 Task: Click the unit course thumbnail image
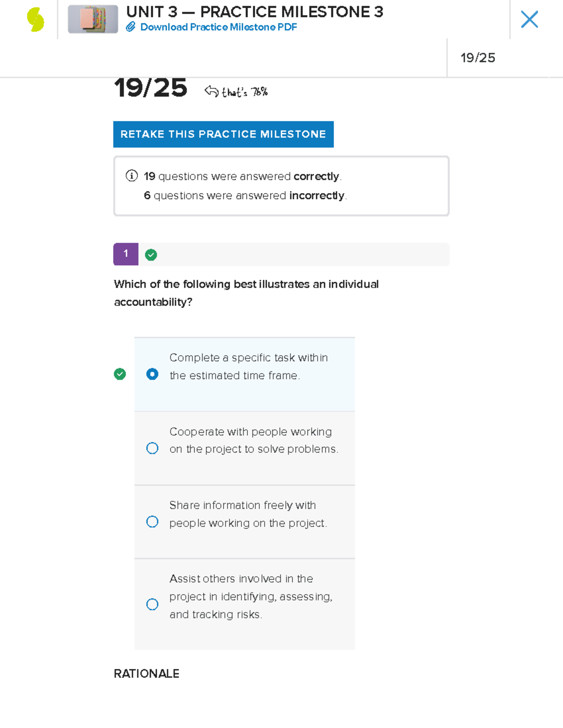pyautogui.click(x=93, y=19)
